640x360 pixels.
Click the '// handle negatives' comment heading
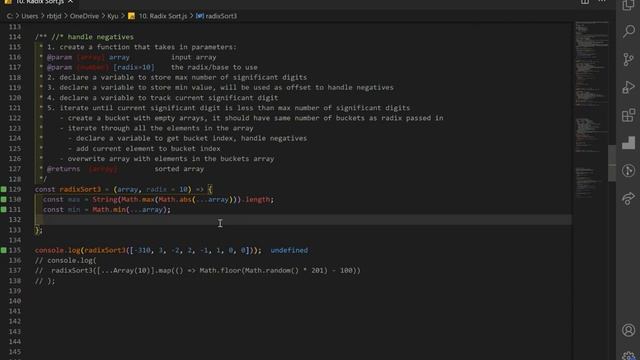(x=93, y=37)
